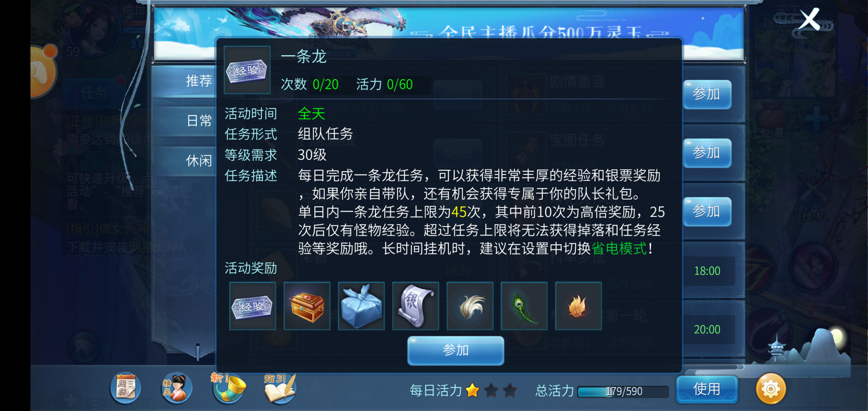Image resolution: width=868 pixels, height=411 pixels.
Task: Open the 指引 guide book icon
Action: tap(280, 388)
